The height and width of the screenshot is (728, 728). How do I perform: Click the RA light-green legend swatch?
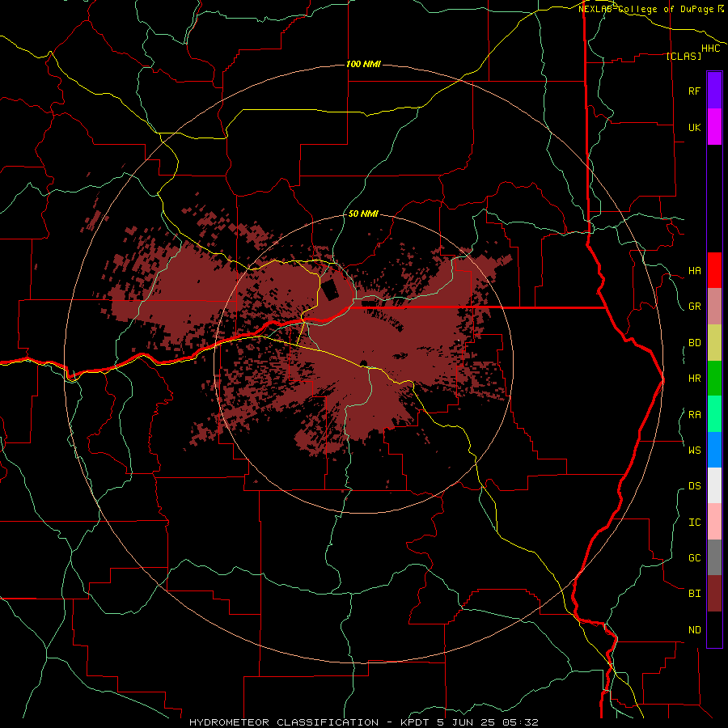coord(714,414)
